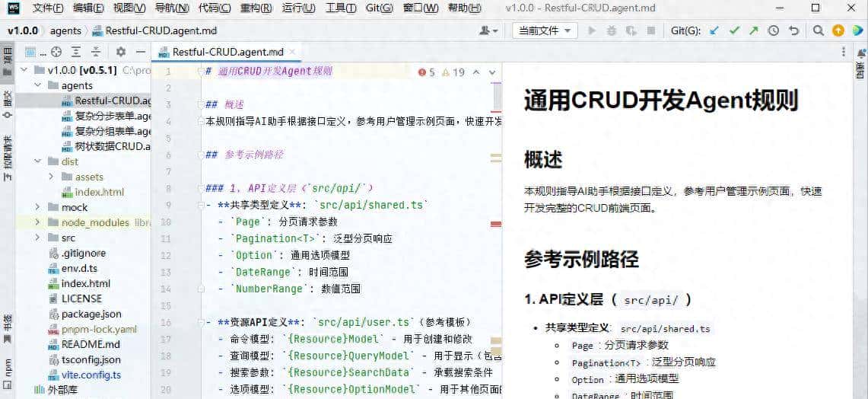Open the user account dropdown
The width and height of the screenshot is (868, 399).
489,31
